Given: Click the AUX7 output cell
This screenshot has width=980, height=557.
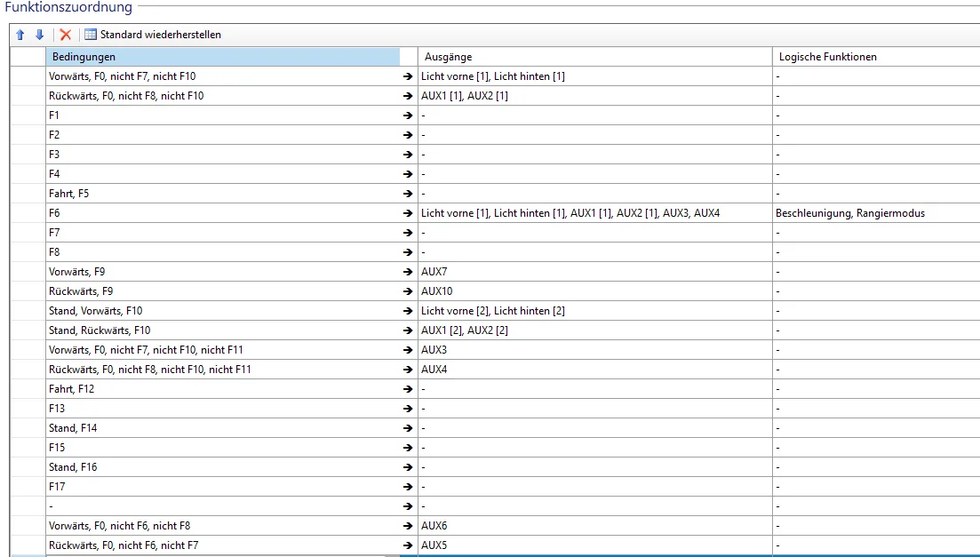Looking at the screenshot, I should (595, 272).
